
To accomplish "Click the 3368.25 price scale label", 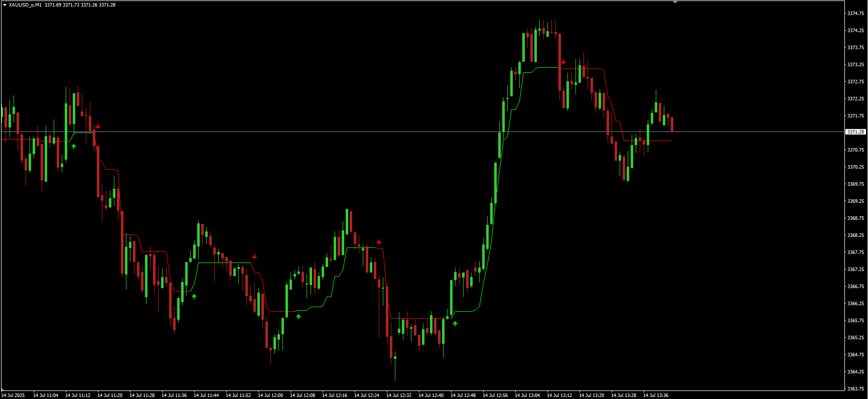I will coord(855,235).
